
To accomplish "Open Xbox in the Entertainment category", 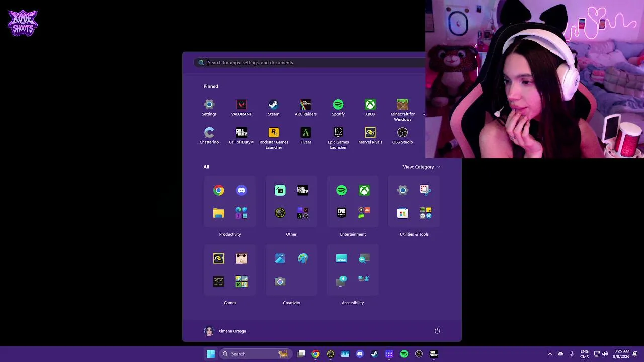I will coord(364,190).
